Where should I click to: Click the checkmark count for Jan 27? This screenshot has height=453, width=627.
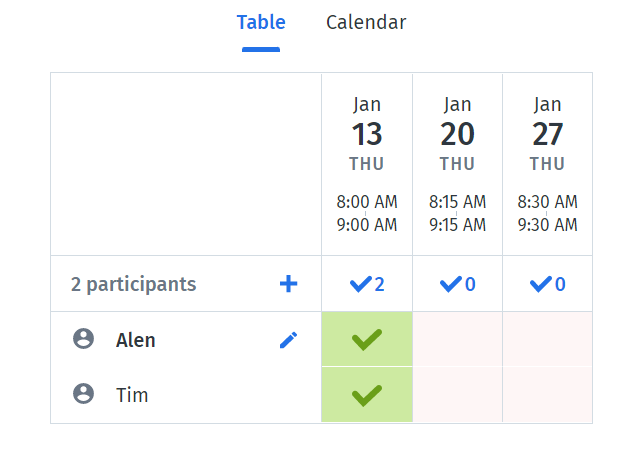point(547,284)
